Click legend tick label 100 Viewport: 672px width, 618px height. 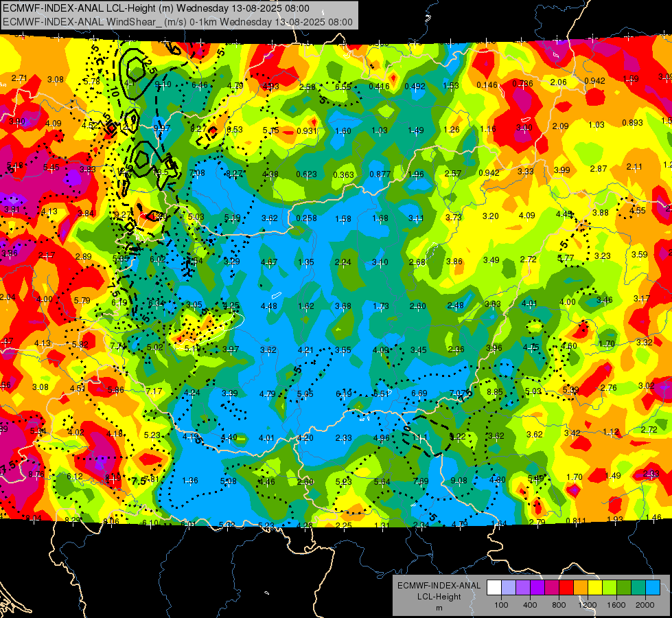[501, 605]
